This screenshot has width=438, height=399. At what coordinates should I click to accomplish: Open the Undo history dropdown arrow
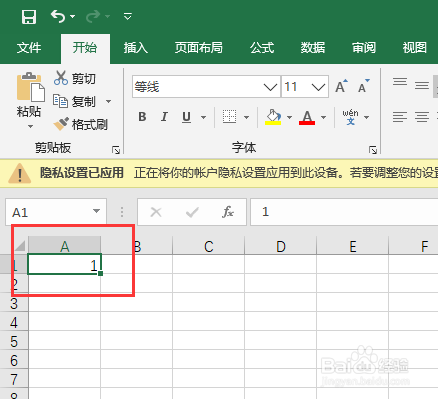[72, 16]
